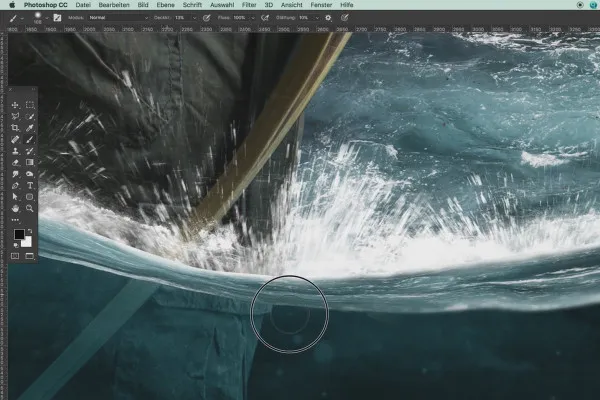Select the Eyedropper tool
Viewport: 600px width, 400px height.
coord(29,128)
